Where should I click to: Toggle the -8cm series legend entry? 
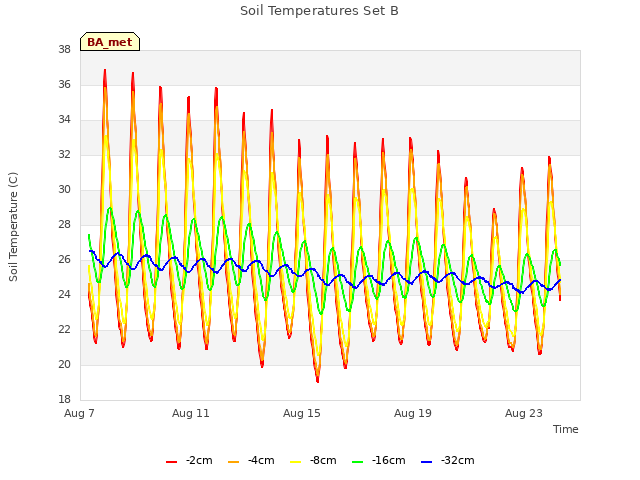[313, 461]
